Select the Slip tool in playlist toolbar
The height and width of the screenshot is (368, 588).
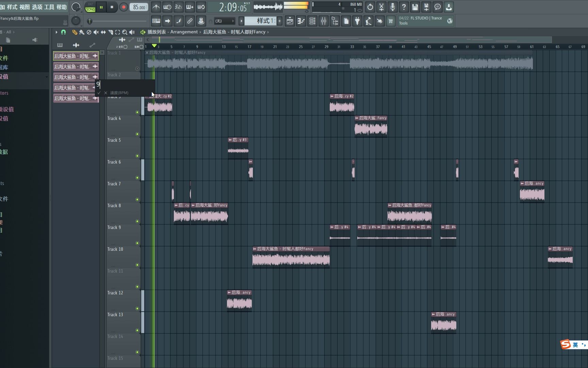pos(103,32)
